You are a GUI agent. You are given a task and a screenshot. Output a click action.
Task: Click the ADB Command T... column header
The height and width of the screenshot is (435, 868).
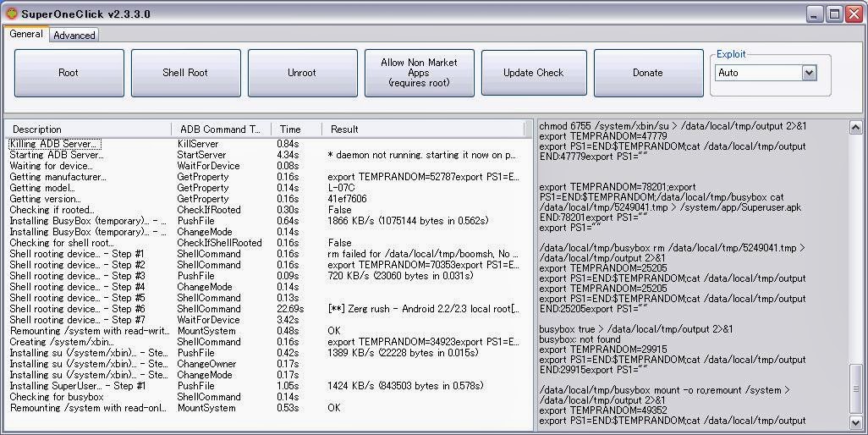(221, 129)
